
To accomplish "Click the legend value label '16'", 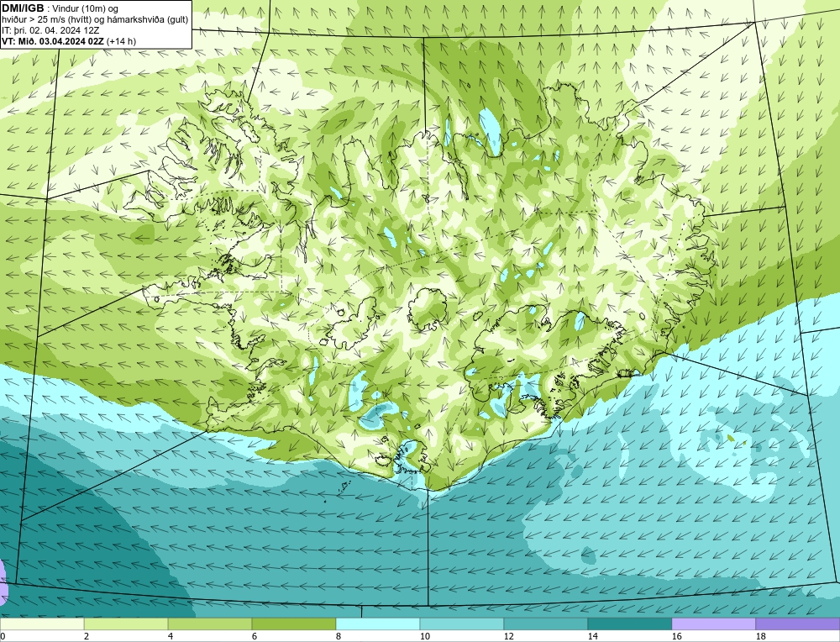I will [677, 637].
